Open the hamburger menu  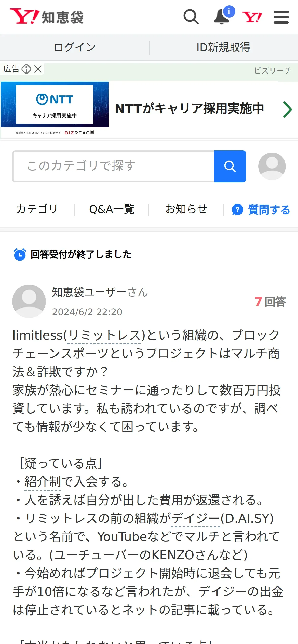pos(281,17)
